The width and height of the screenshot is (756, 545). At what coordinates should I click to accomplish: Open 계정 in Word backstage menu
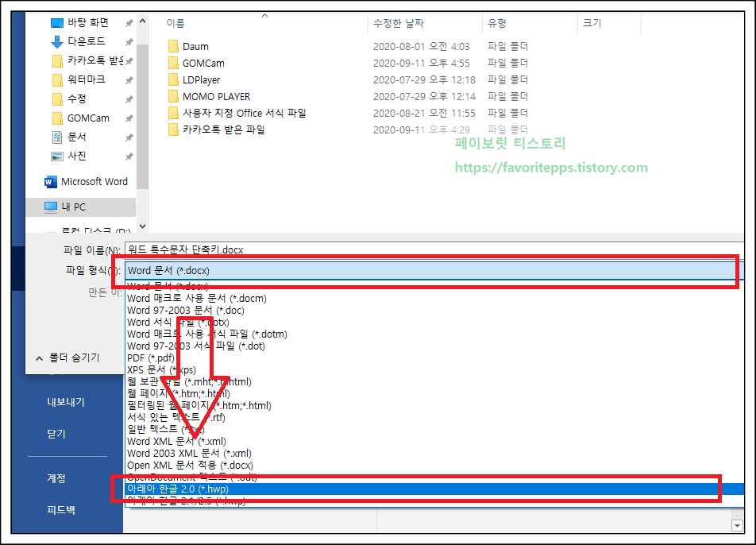click(56, 478)
